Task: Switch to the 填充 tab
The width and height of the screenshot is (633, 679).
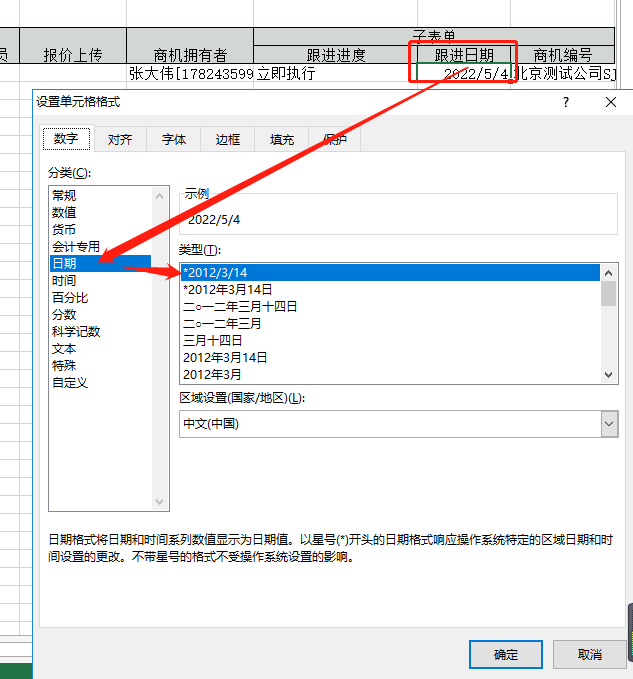Action: tap(282, 139)
